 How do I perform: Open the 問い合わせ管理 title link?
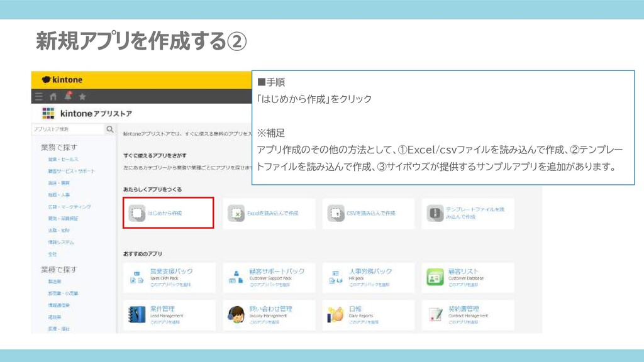[x=270, y=309]
